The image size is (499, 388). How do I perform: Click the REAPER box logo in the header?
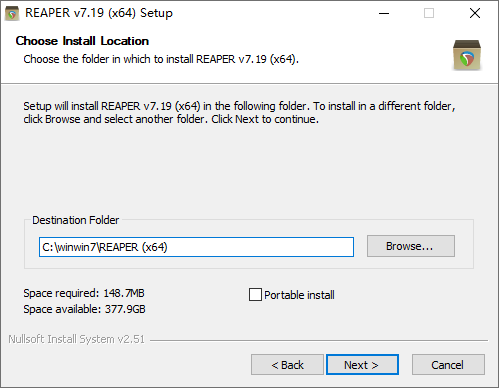(467, 55)
